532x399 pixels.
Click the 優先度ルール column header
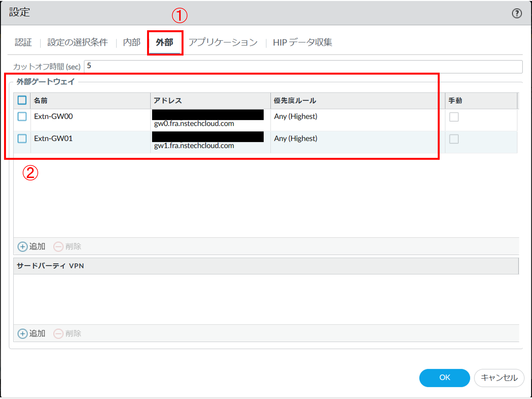295,101
